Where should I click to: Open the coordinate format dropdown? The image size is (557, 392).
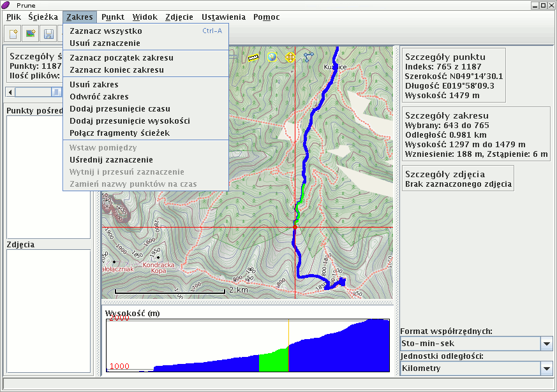546,344
